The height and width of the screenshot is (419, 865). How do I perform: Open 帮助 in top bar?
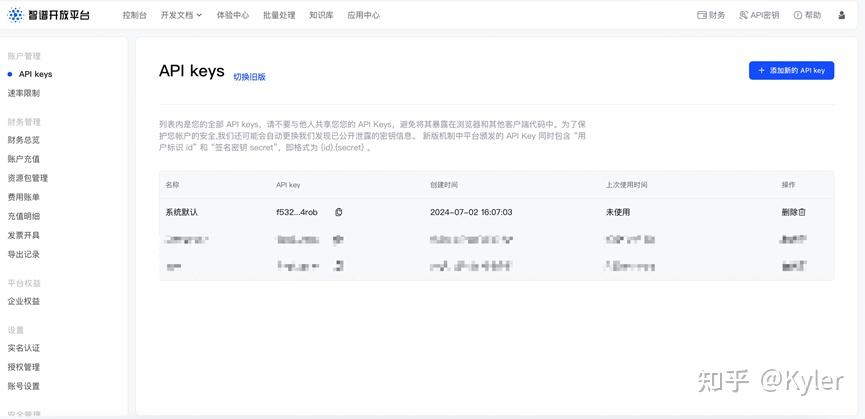807,15
